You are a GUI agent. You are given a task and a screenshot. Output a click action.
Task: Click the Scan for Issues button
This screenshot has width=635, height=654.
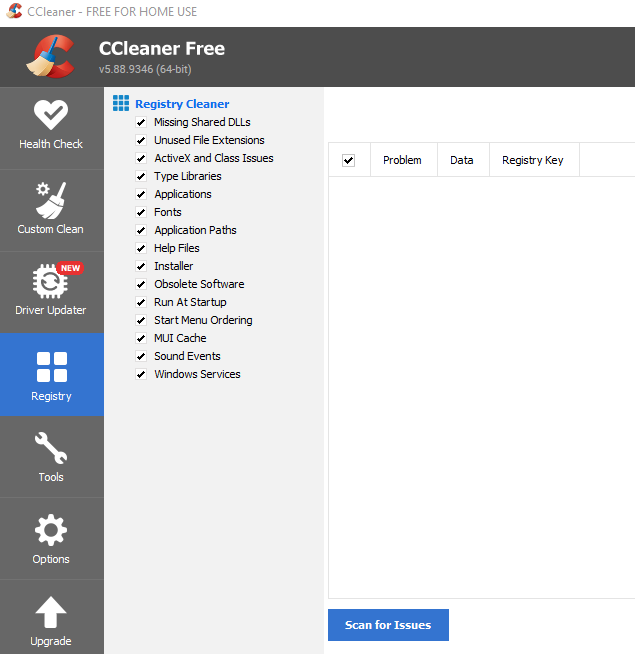coord(388,625)
